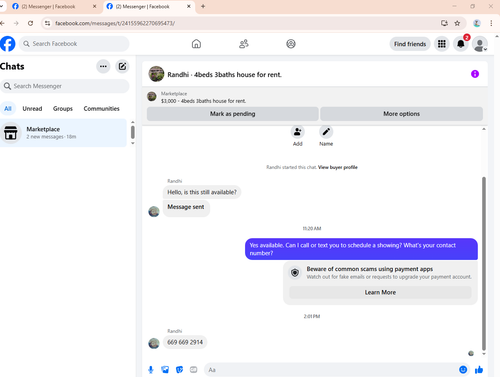
Task: Click the address bar URL
Action: pyautogui.click(x=115, y=23)
